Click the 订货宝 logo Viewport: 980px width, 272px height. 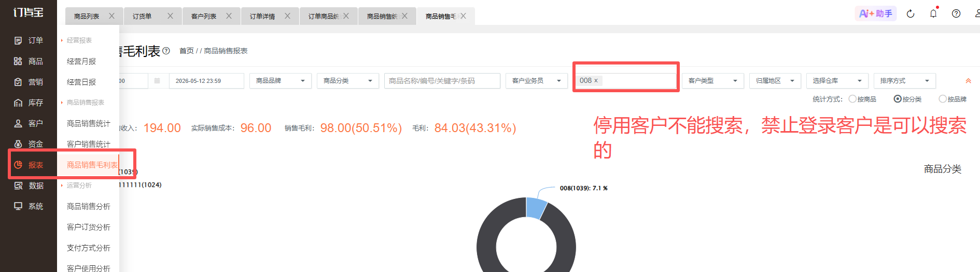(x=29, y=12)
